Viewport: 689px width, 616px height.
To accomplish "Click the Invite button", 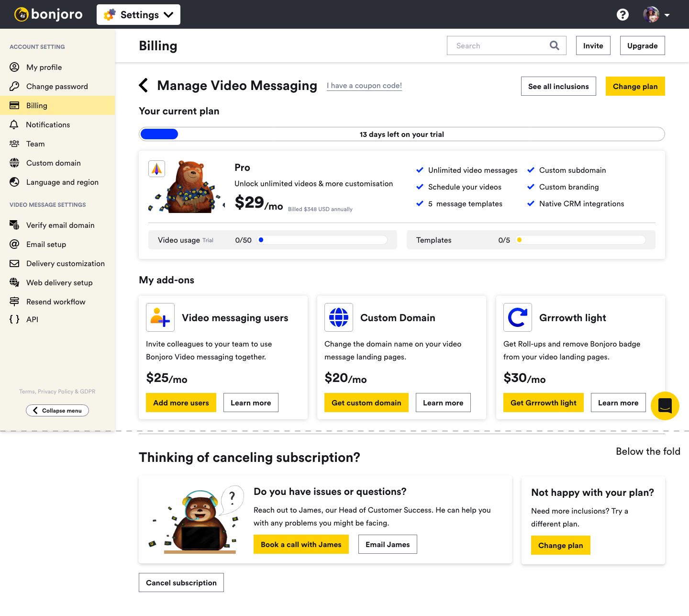I will (593, 45).
